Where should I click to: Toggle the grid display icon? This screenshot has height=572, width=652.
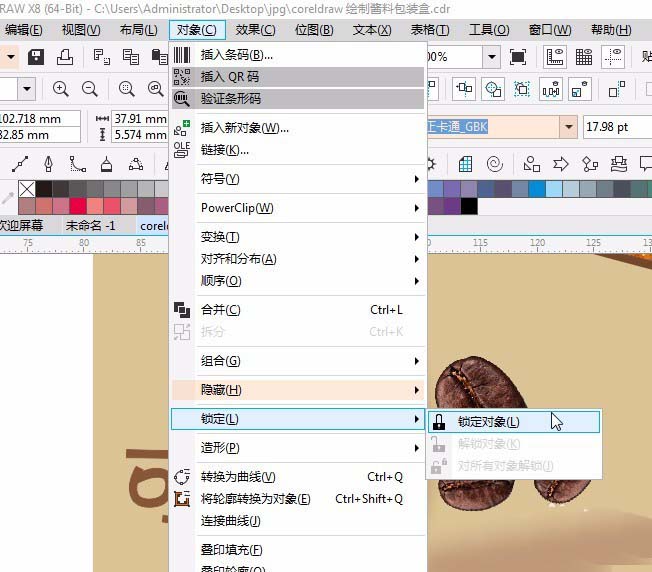pyautogui.click(x=583, y=57)
